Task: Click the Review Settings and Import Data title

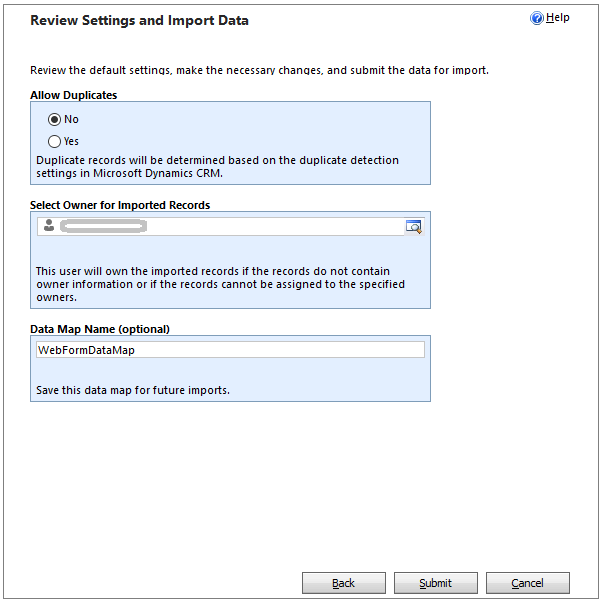Action: (x=139, y=20)
